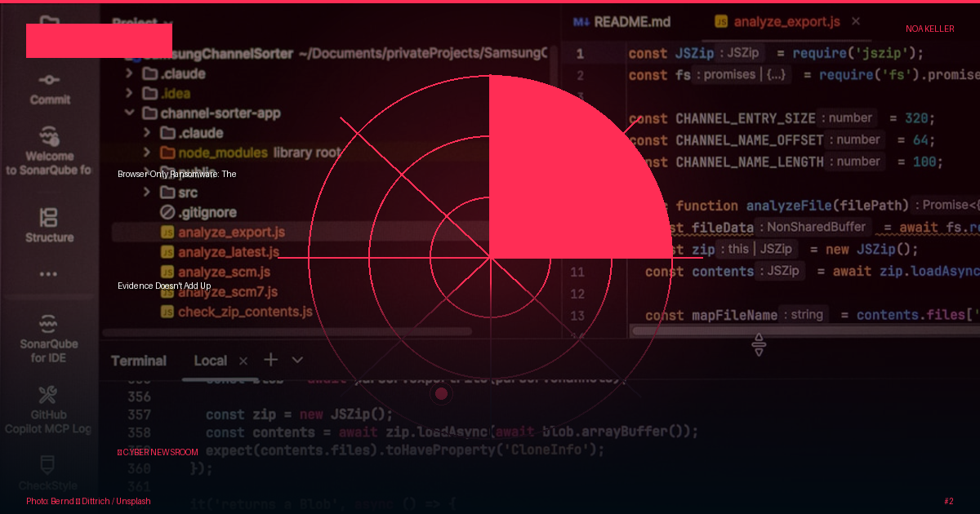
Task: Add new terminal session with plus icon
Action: pos(271,360)
